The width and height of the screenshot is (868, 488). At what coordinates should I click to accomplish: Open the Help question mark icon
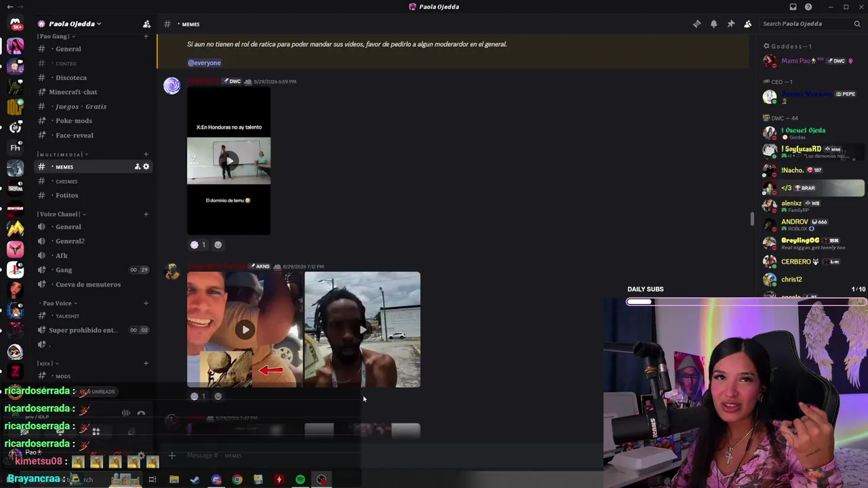pos(808,7)
